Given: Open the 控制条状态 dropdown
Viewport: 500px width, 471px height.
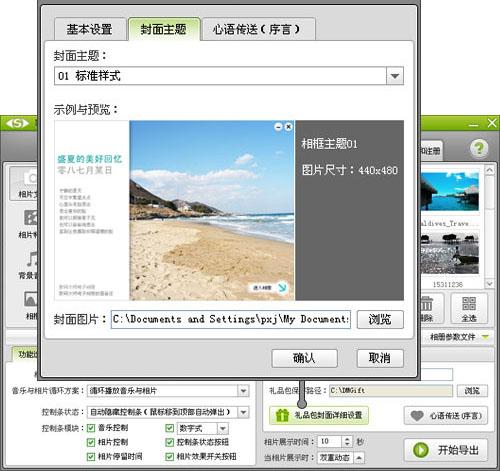Looking at the screenshot, I should (244, 412).
